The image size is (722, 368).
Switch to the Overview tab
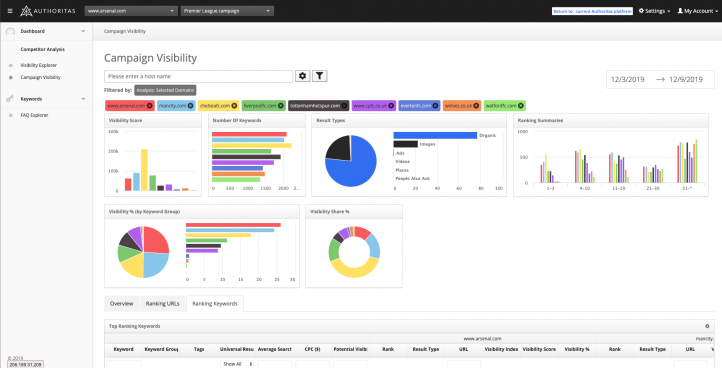pyautogui.click(x=122, y=304)
